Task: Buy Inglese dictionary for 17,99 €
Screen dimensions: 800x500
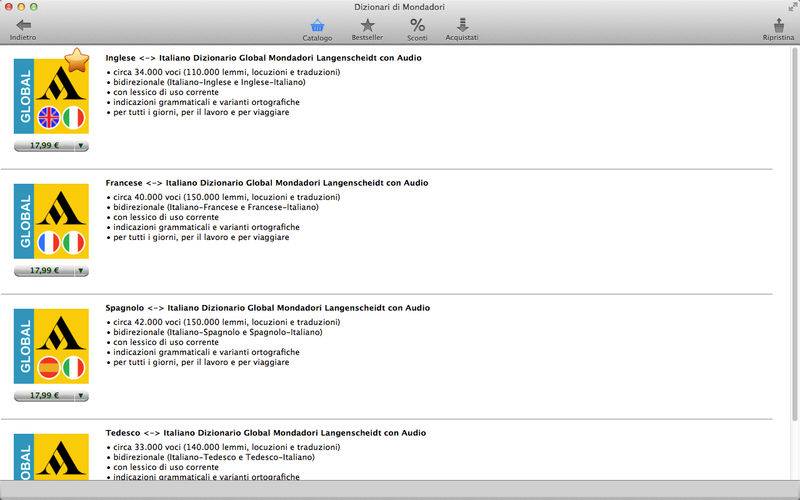Action: point(44,146)
